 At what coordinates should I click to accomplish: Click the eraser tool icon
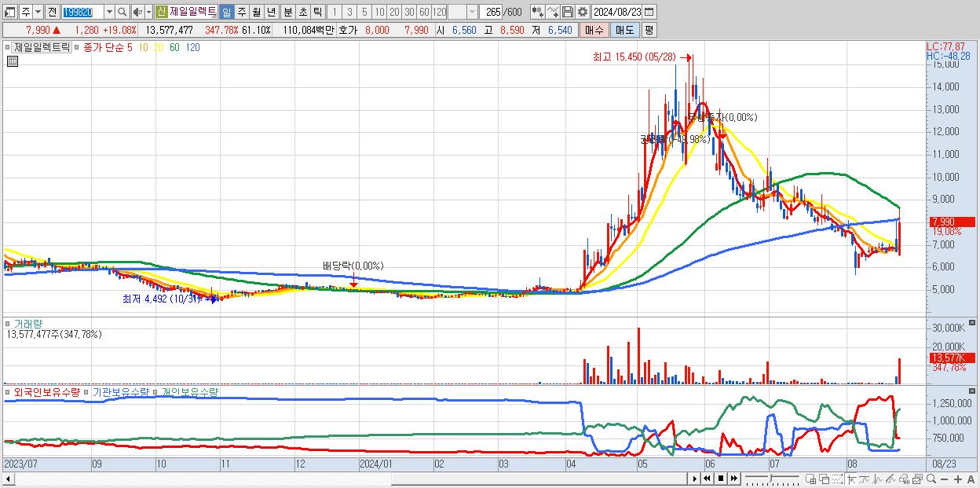905,479
